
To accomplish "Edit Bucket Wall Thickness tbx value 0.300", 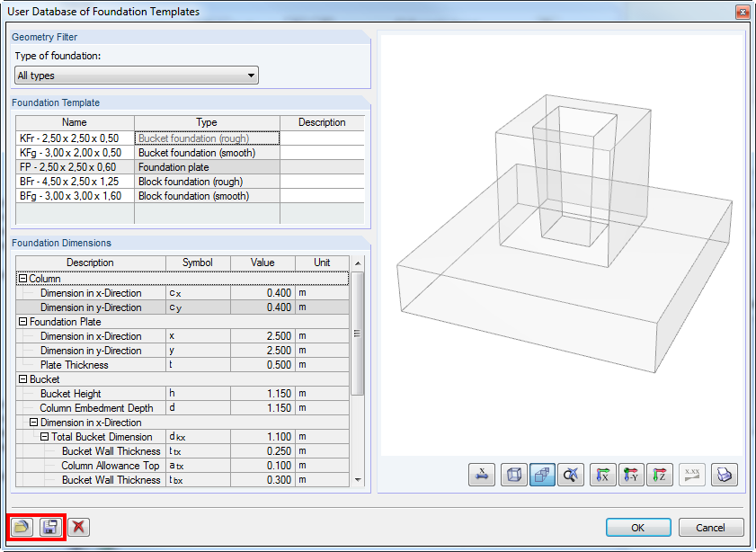I will (x=262, y=480).
